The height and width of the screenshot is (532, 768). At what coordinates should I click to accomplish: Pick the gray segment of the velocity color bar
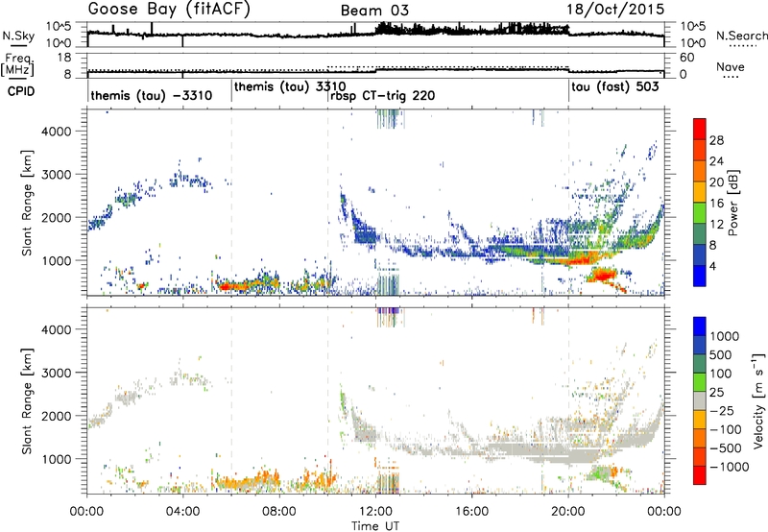coord(700,401)
